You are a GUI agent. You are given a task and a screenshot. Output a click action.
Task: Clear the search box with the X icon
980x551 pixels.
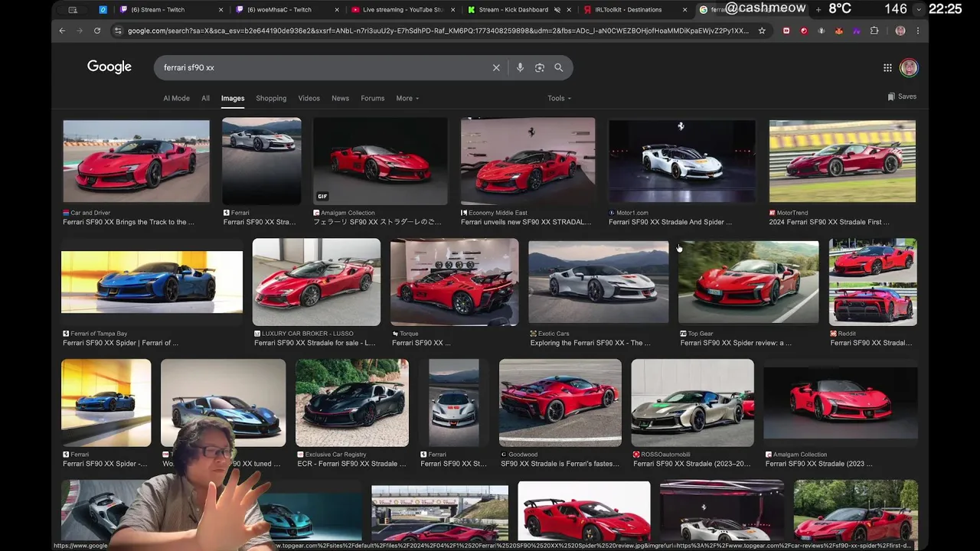pos(496,67)
